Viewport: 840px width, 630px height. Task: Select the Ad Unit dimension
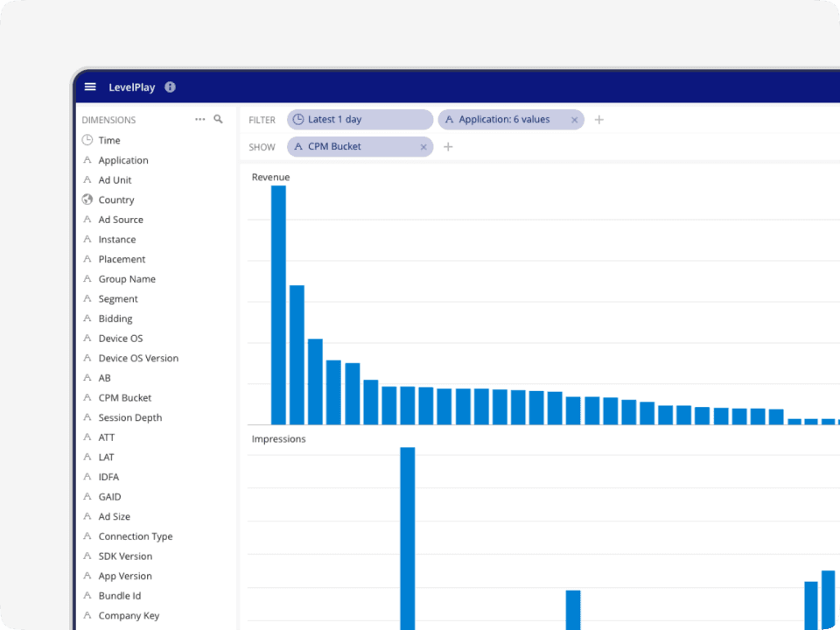[115, 180]
